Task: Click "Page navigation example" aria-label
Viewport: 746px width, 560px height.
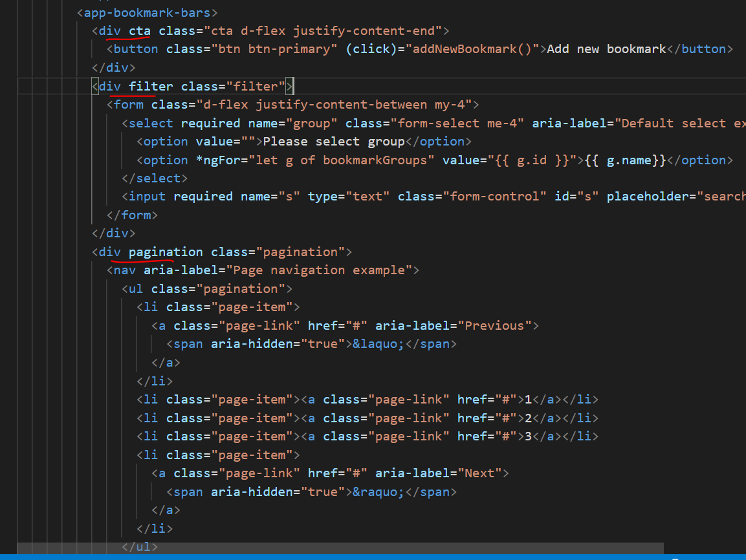Action: click(x=319, y=270)
